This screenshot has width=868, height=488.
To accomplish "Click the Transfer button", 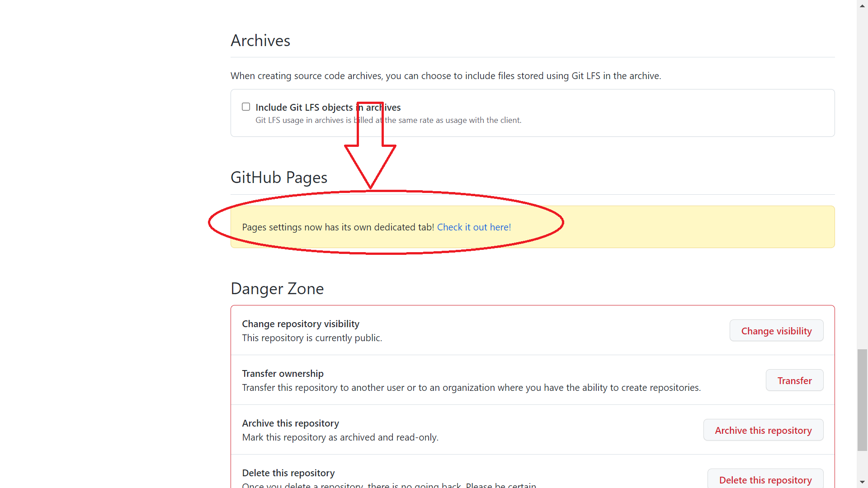I will tap(794, 380).
